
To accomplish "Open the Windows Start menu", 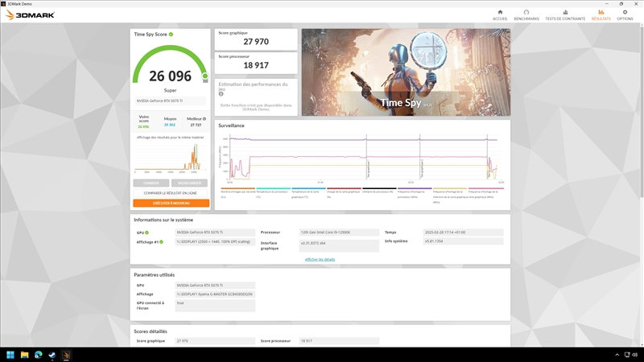I will (10, 355).
